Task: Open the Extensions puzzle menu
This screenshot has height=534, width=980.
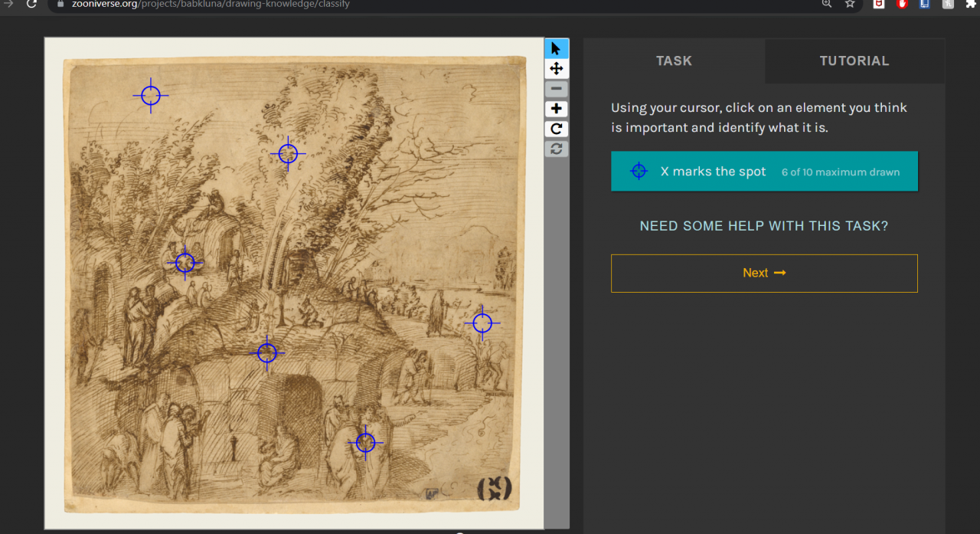Action: (x=971, y=4)
